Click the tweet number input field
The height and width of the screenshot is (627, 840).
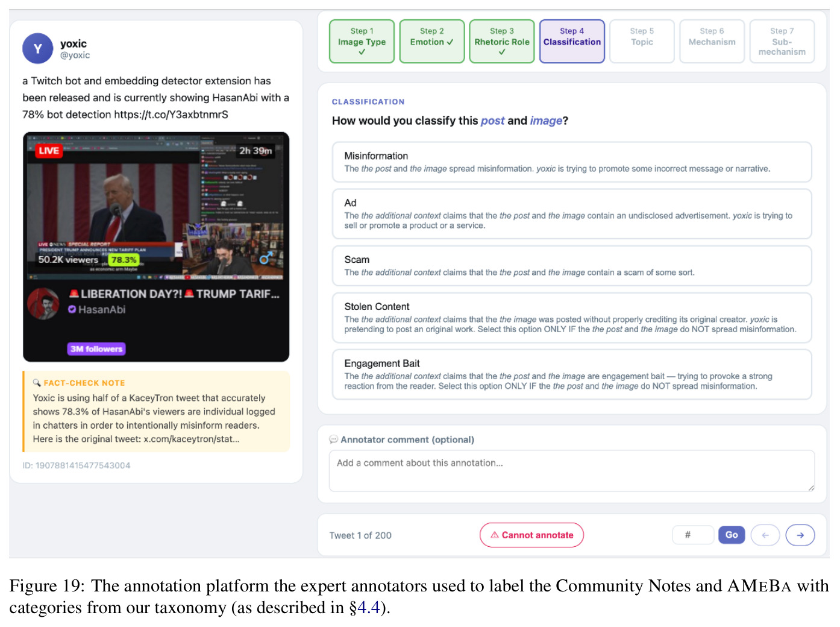point(693,535)
